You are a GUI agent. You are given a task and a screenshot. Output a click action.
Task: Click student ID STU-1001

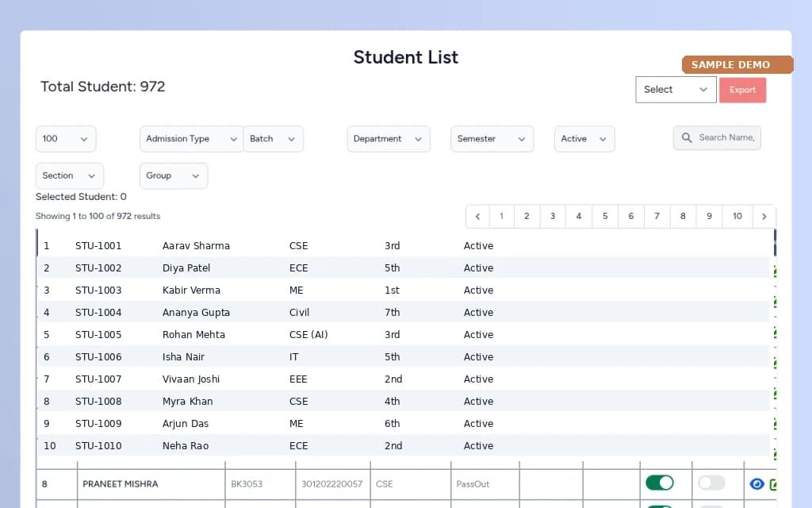[x=98, y=246]
